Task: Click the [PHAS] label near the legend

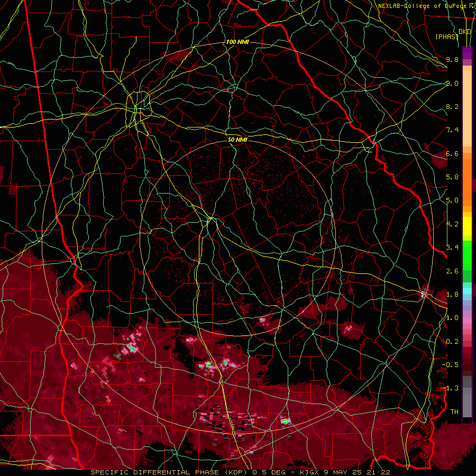Action: [x=447, y=36]
